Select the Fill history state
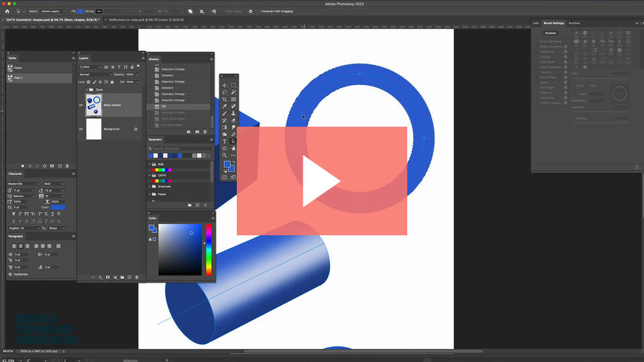644x362 pixels. tap(178, 107)
